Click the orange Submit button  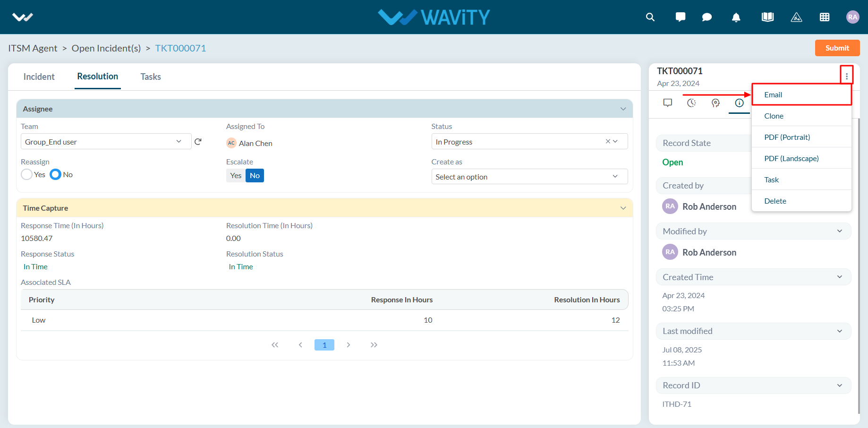coord(837,48)
